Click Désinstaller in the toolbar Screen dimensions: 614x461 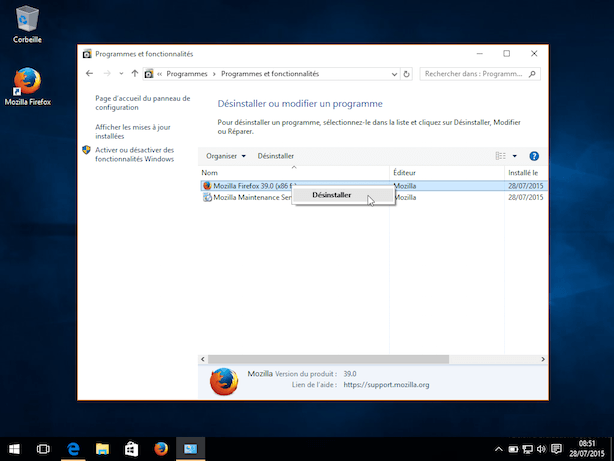pos(276,156)
